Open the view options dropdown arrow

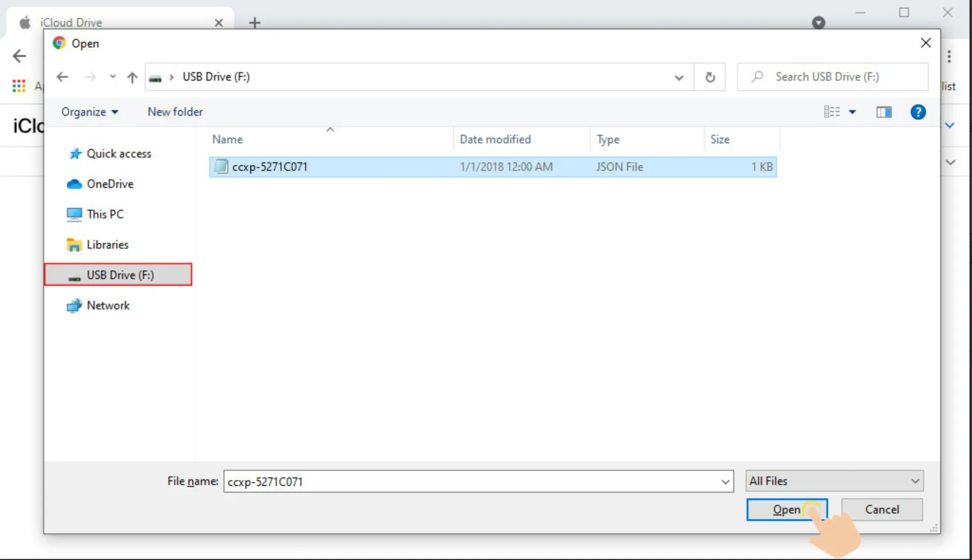coord(852,112)
